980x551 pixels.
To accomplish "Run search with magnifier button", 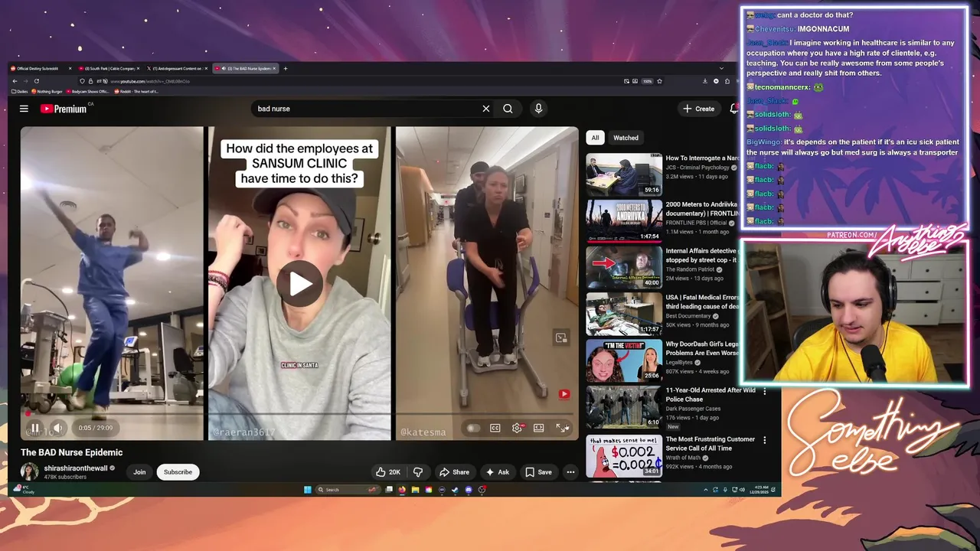I will (x=508, y=109).
